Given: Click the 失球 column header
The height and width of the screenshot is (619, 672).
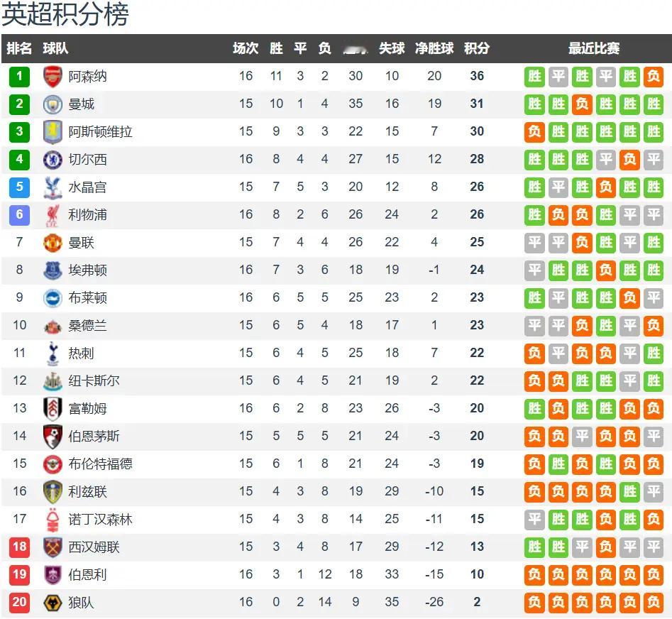Looking at the screenshot, I should (392, 48).
